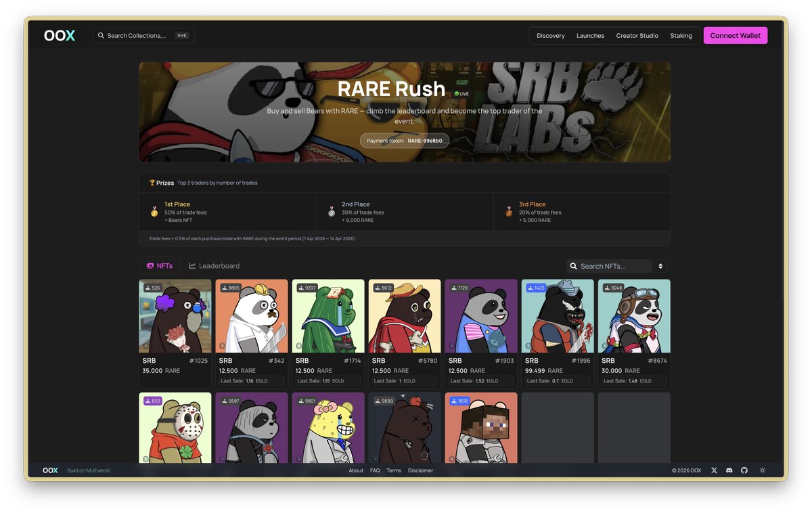Click the OOX logo in the header
The width and height of the screenshot is (812, 513).
pyautogui.click(x=60, y=36)
